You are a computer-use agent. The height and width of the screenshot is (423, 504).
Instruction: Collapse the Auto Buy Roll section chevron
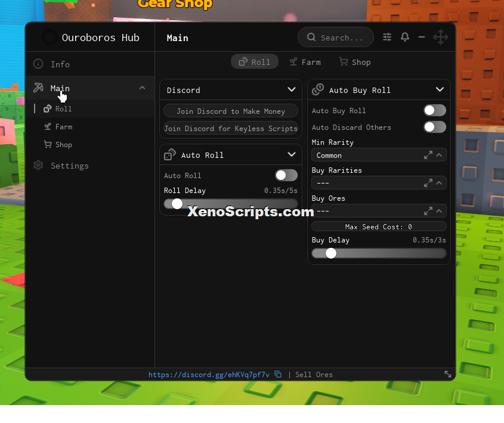click(440, 89)
